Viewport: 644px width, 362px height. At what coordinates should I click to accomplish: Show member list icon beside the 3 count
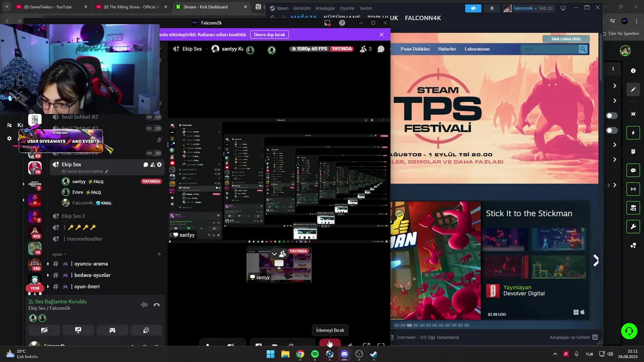[x=363, y=49]
